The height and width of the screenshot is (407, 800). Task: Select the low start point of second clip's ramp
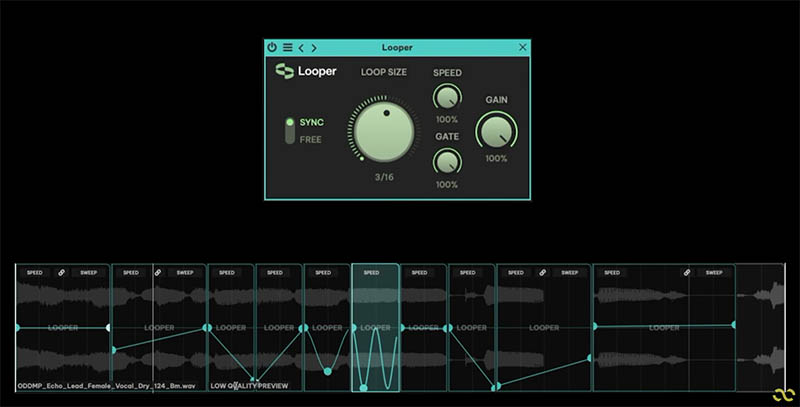pos(114,350)
